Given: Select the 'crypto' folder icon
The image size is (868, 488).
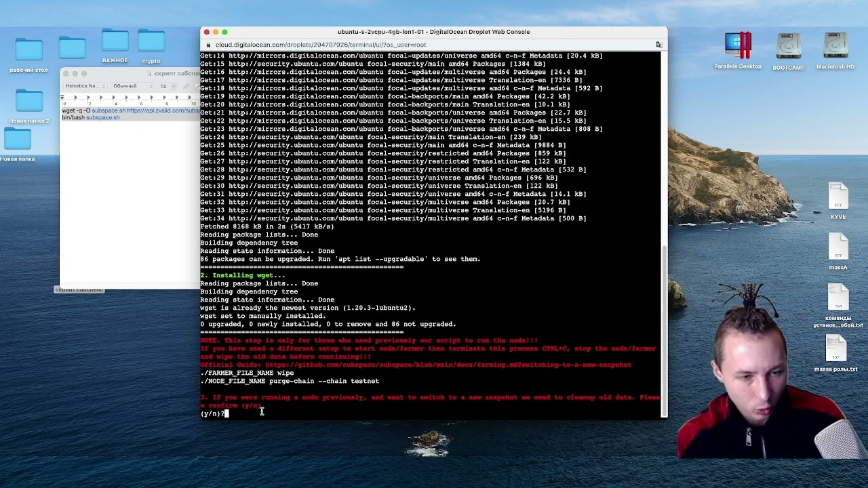Looking at the screenshot, I should pos(151,41).
